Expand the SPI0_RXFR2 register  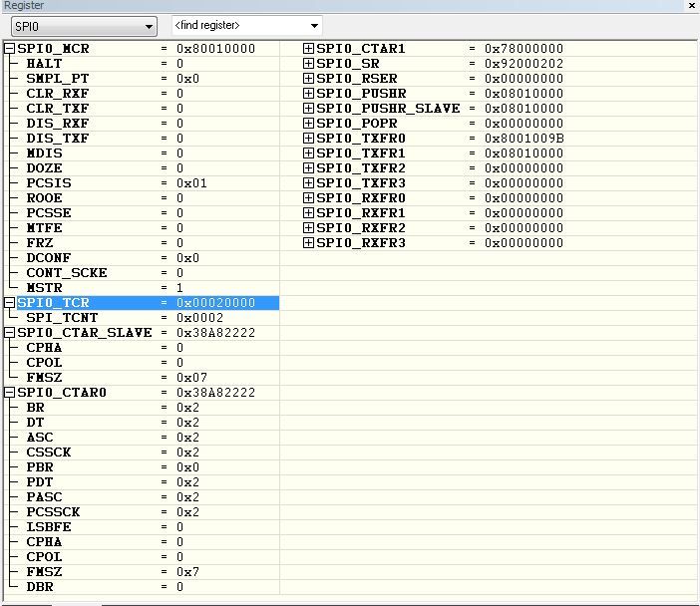(308, 228)
